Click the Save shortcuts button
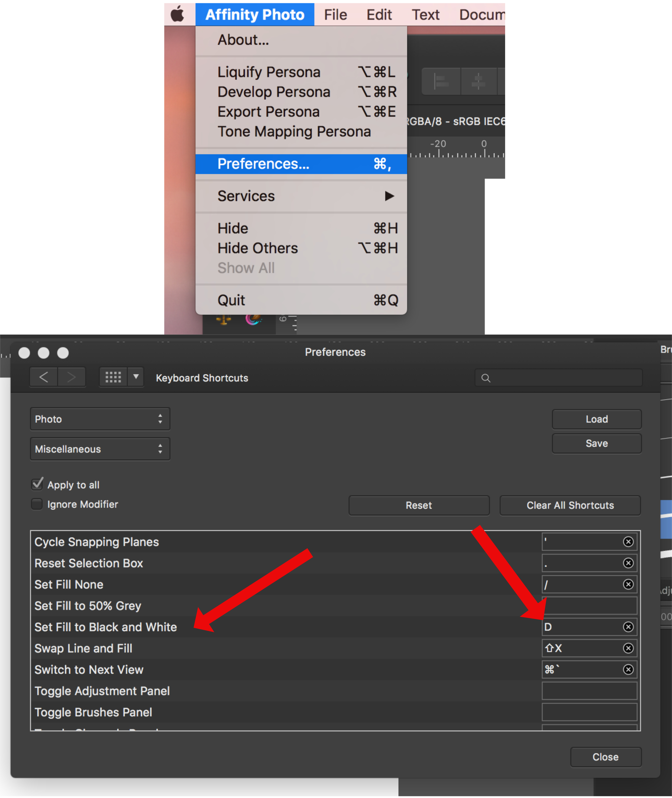672x798 pixels. tap(597, 443)
